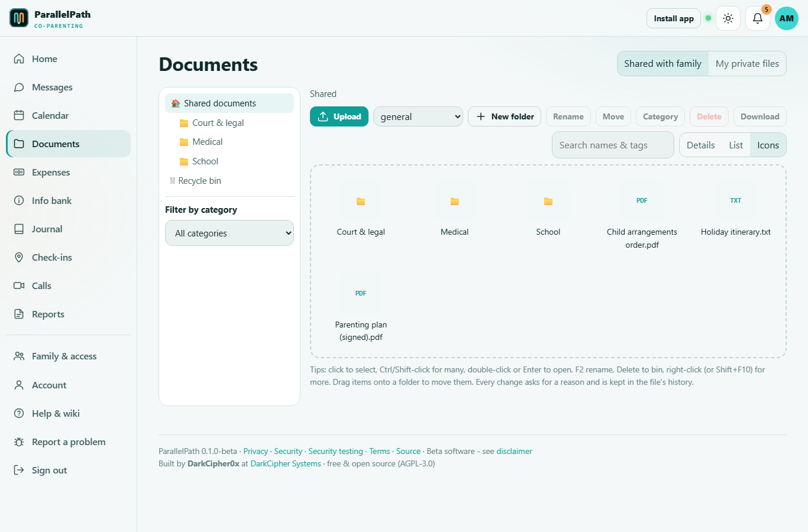
Task: Open the School folder icon in grid
Action: pyautogui.click(x=548, y=202)
